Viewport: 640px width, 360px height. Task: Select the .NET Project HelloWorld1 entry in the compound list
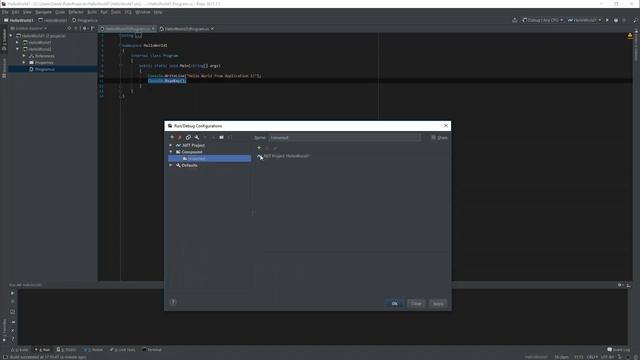point(284,156)
